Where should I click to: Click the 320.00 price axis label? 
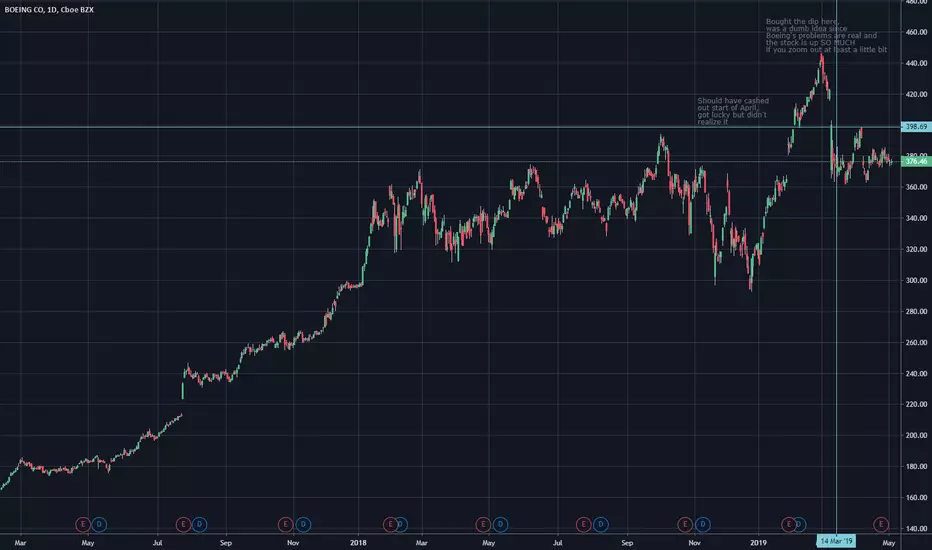[x=916, y=249]
